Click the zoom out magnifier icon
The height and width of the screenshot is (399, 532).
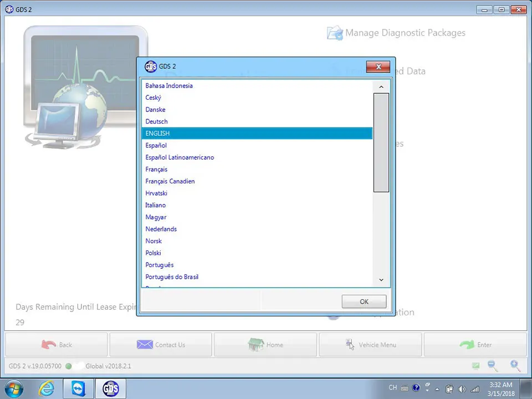pos(493,366)
